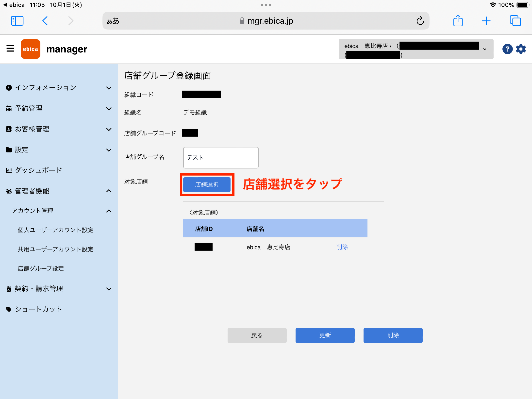Expand the 契約・請求管理 menu chevron
The image size is (532, 399).
(x=109, y=289)
